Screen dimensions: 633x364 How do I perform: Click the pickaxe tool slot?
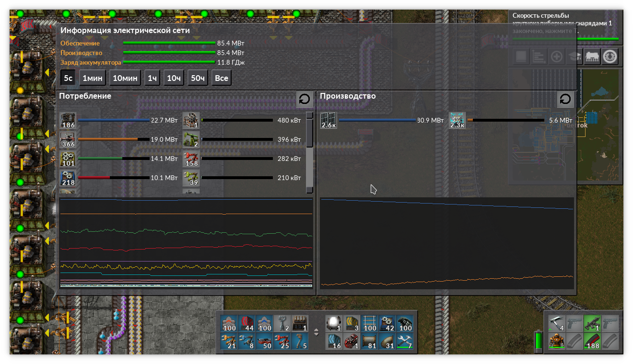[556, 323]
